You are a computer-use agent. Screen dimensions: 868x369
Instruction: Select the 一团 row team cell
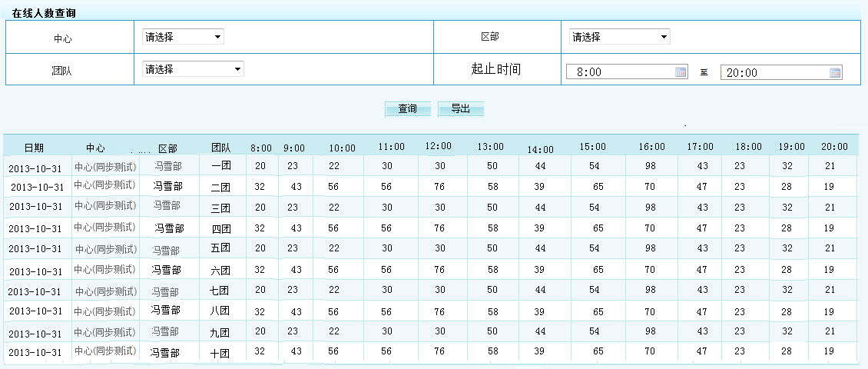(x=221, y=165)
